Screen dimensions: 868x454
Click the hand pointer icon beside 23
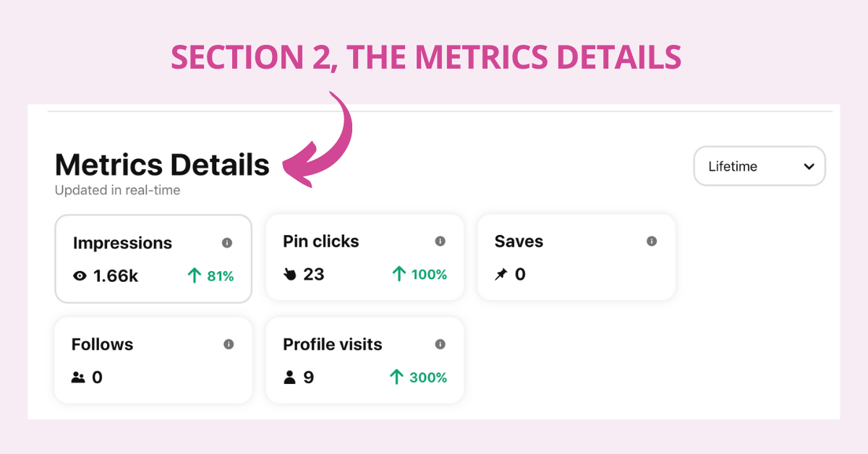point(290,275)
